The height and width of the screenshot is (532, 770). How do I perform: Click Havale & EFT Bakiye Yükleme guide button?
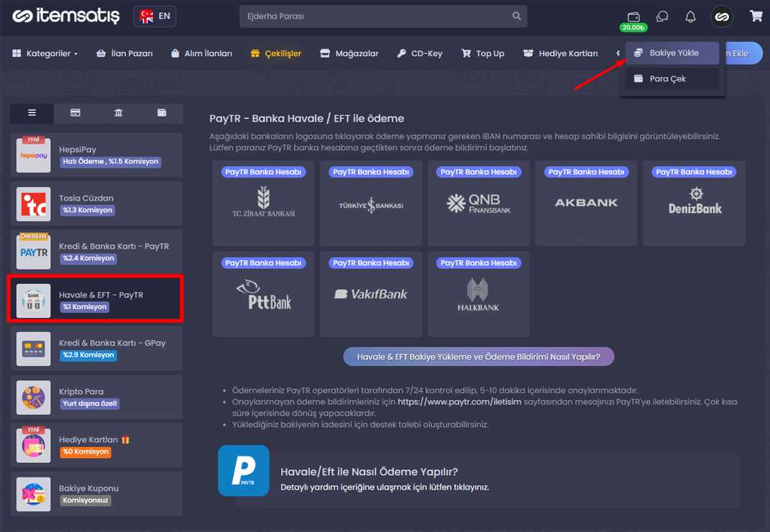479,357
